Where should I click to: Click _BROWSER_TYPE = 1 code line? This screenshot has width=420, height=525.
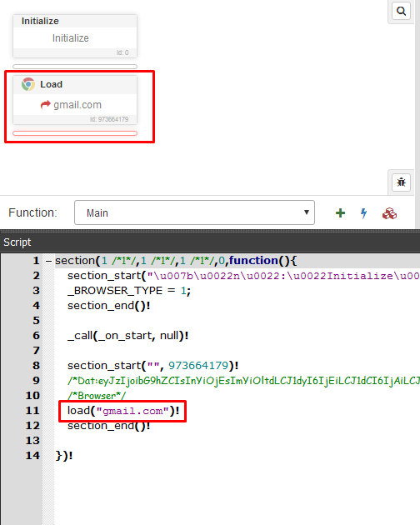tap(129, 291)
